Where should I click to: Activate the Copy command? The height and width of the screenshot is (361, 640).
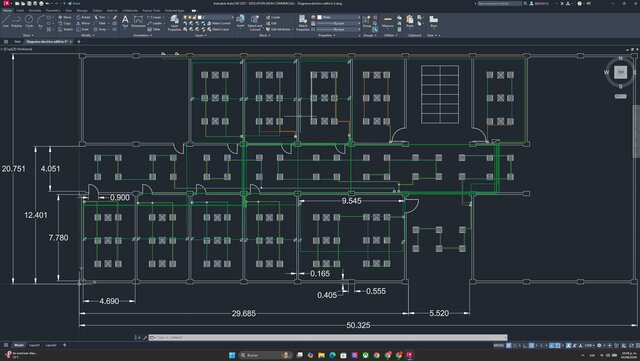coord(64,23)
